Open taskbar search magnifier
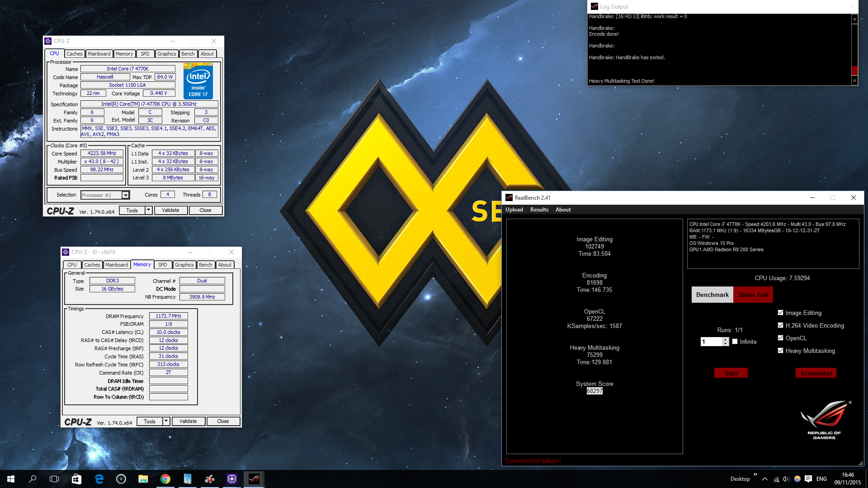868x488 pixels. click(33, 479)
